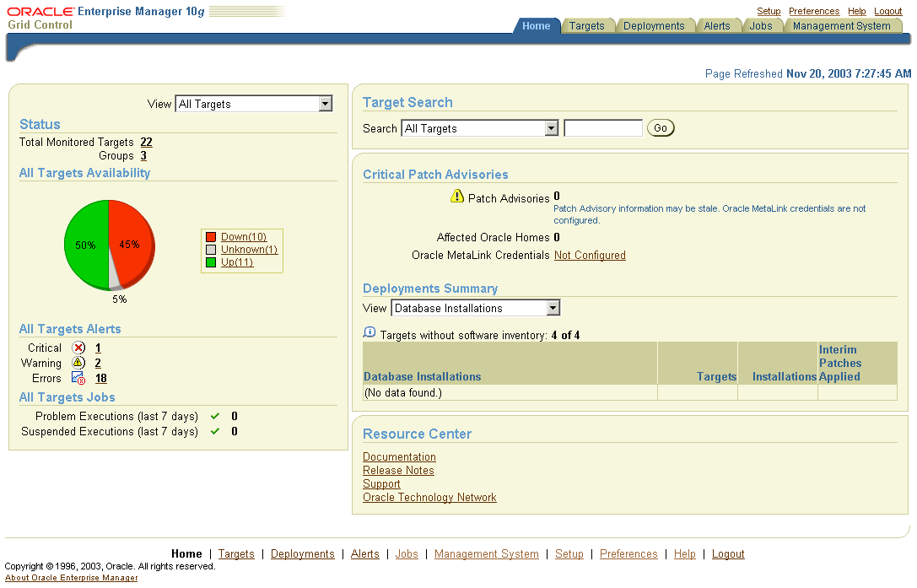Click the Suspended Executions green checkmark
917x588 pixels.
click(215, 431)
